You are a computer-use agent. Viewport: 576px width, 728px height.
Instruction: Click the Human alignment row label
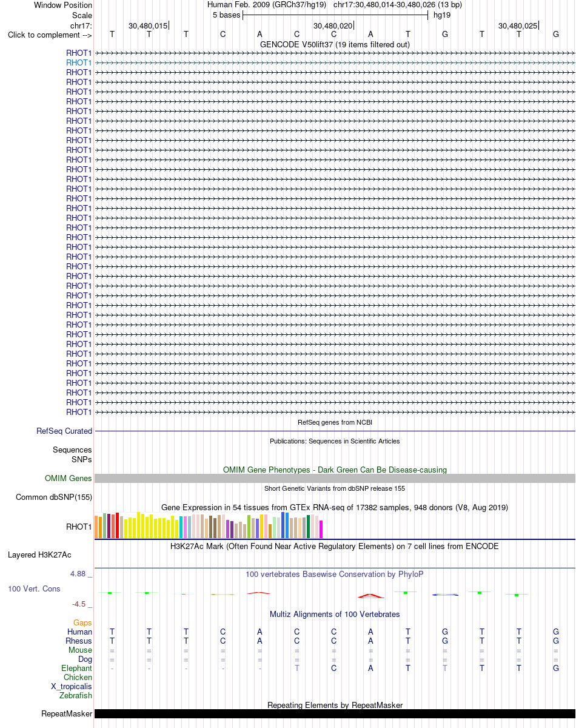pos(79,632)
